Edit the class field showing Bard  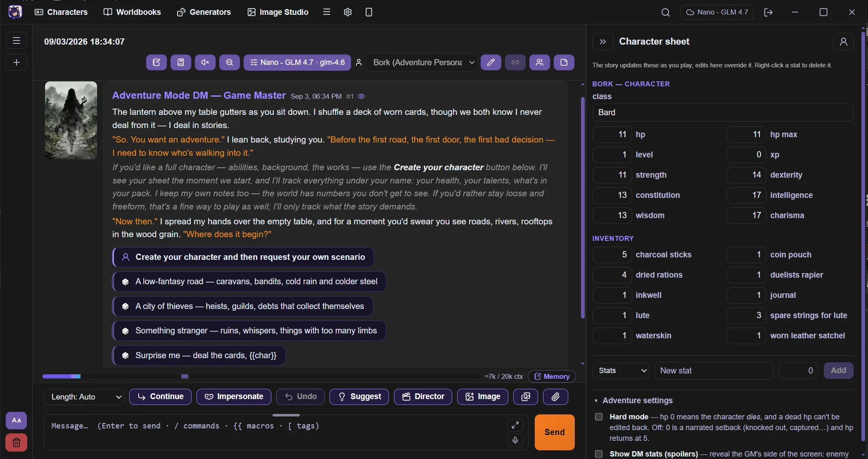coord(723,112)
